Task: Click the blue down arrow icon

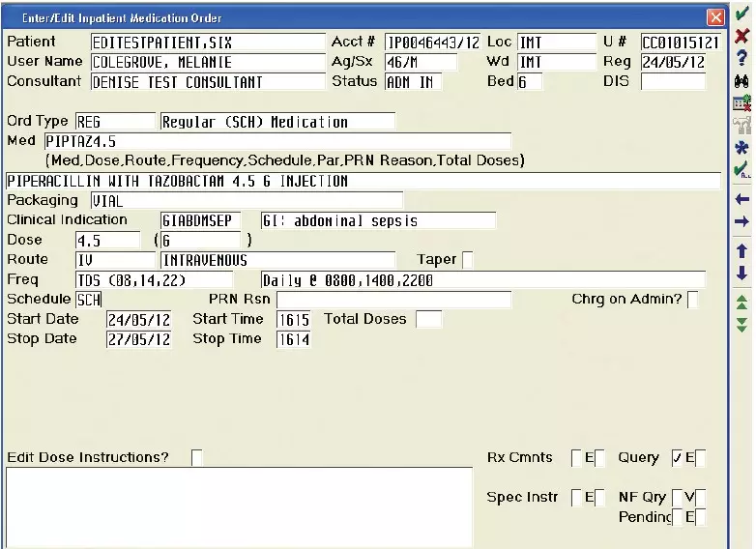Action: pos(741,274)
